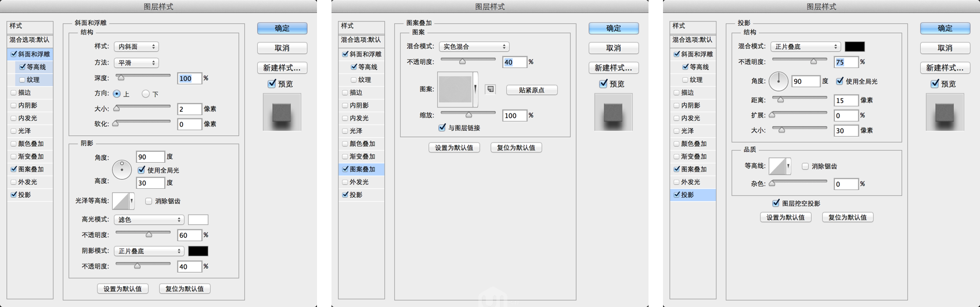Image resolution: width=980 pixels, height=307 pixels.
Task: Click the 距离 slider in Drop Shadow
Action: (799, 98)
